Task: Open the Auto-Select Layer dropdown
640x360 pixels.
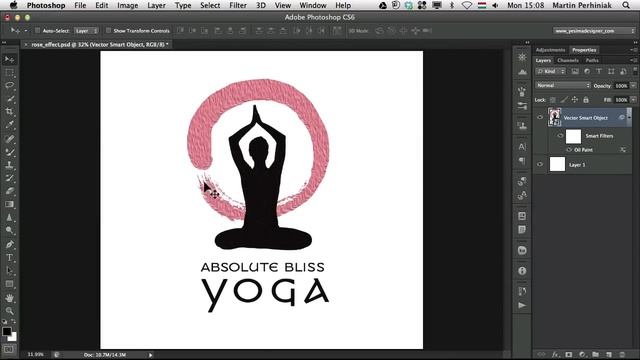Action: (x=86, y=31)
